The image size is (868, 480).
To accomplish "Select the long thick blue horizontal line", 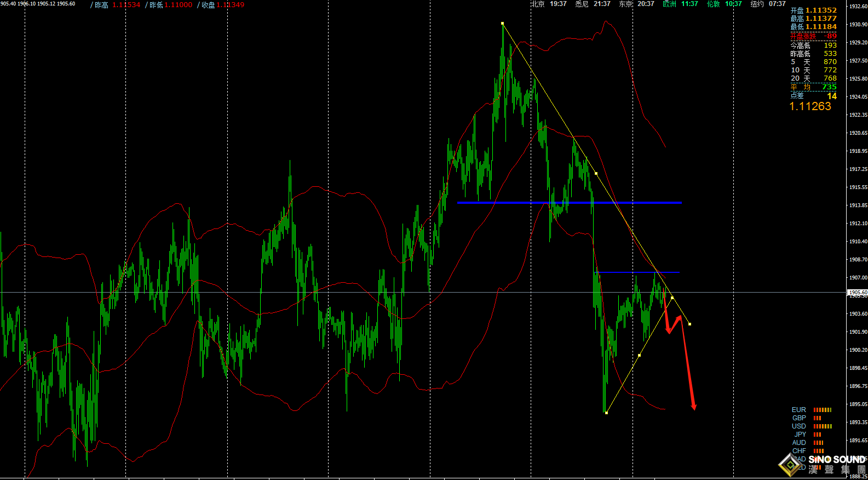I will click(570, 203).
